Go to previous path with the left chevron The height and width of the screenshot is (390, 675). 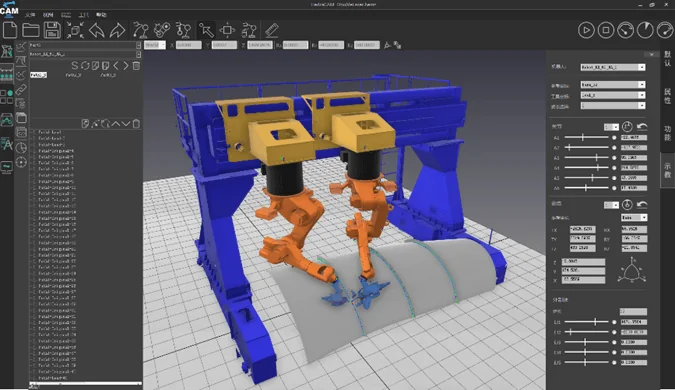pos(116,65)
